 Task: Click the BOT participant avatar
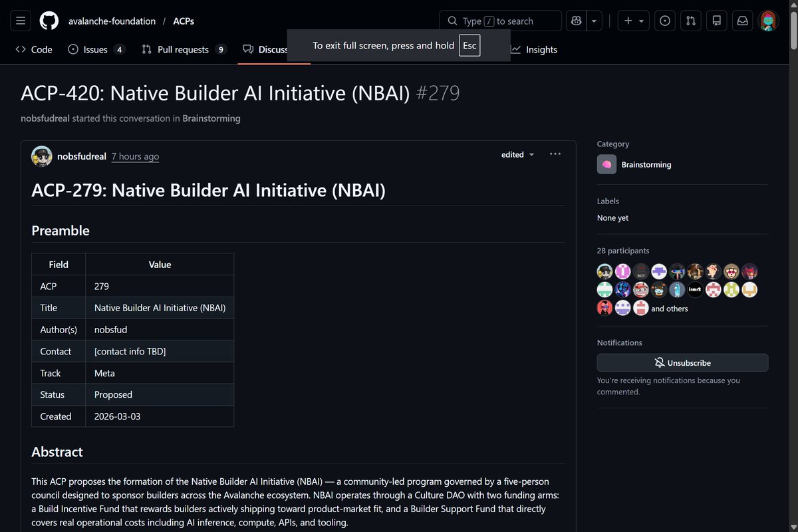(x=640, y=271)
